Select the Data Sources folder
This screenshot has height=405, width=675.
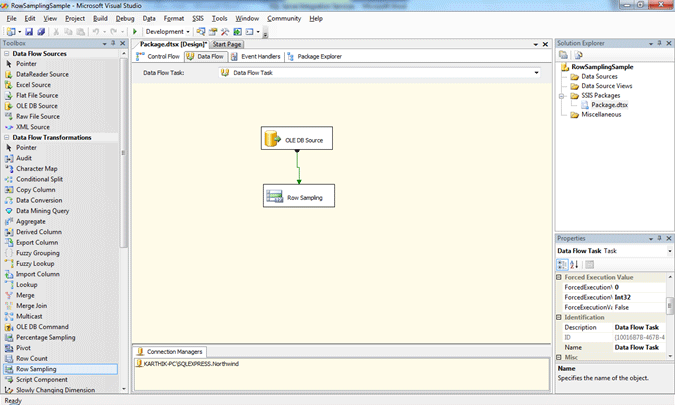pos(599,77)
